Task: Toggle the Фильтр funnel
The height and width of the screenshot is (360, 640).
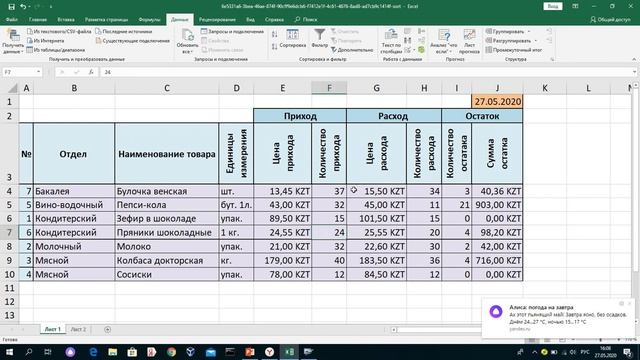Action: (x=320, y=39)
